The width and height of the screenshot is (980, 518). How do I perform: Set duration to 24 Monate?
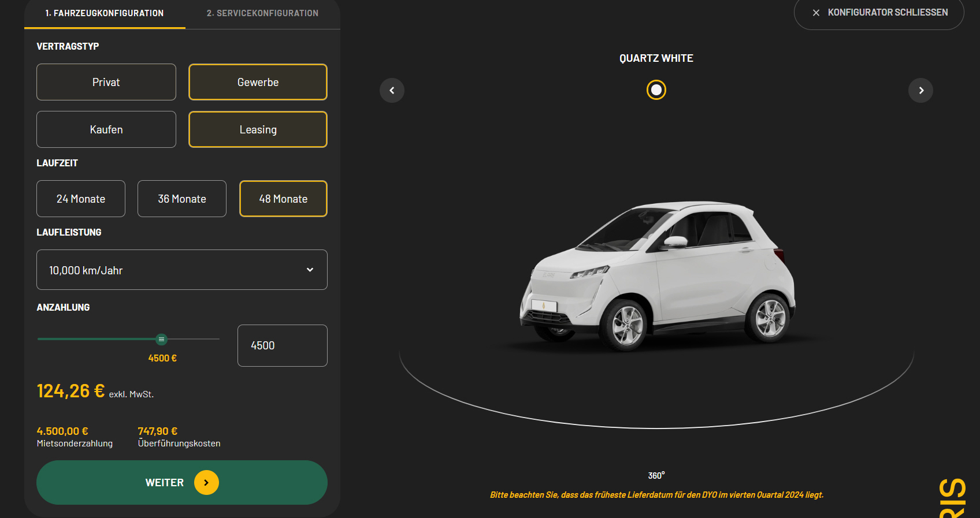[x=81, y=199]
